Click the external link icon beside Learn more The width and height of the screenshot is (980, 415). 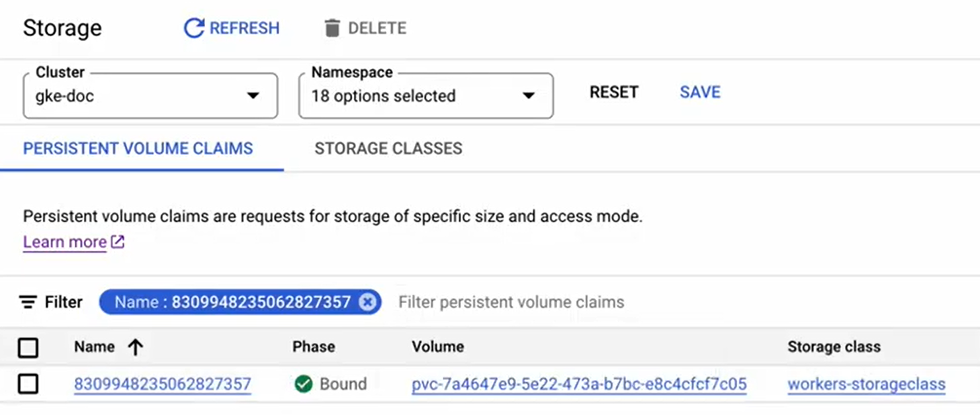point(116,242)
